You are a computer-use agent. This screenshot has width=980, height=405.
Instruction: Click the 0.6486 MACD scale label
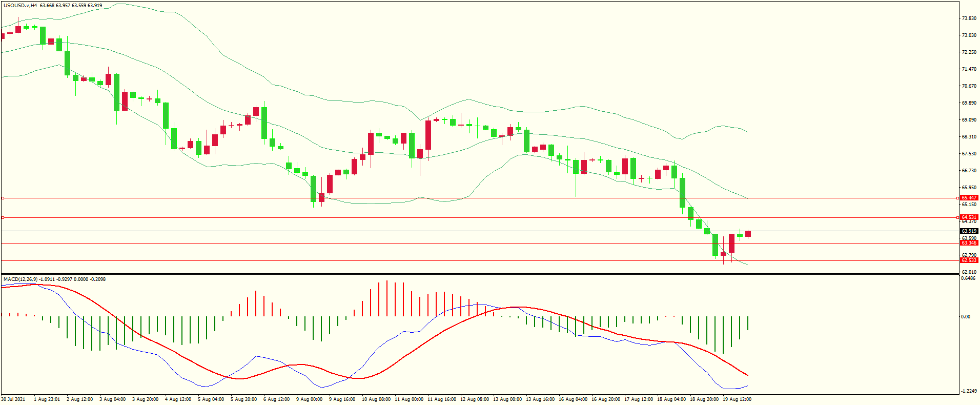[968, 279]
